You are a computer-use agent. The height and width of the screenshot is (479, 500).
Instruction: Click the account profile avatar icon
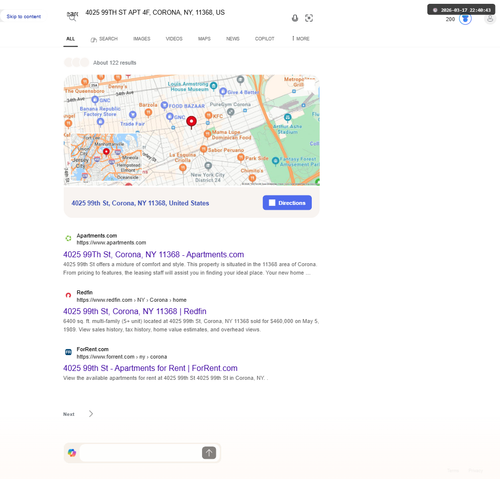pyautogui.click(x=490, y=19)
